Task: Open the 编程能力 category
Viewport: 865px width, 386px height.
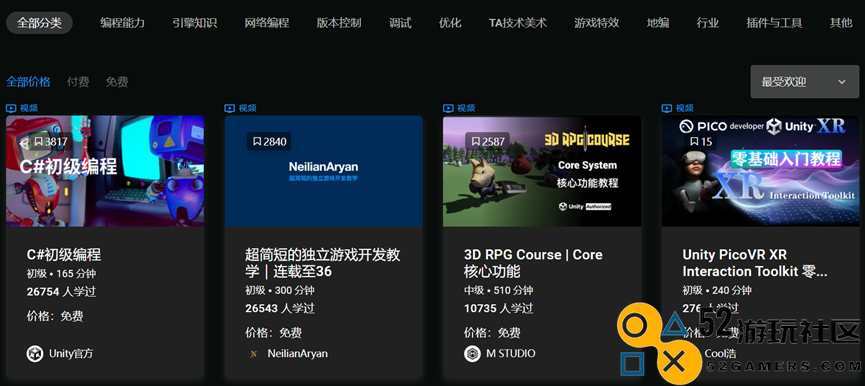Action: click(122, 23)
